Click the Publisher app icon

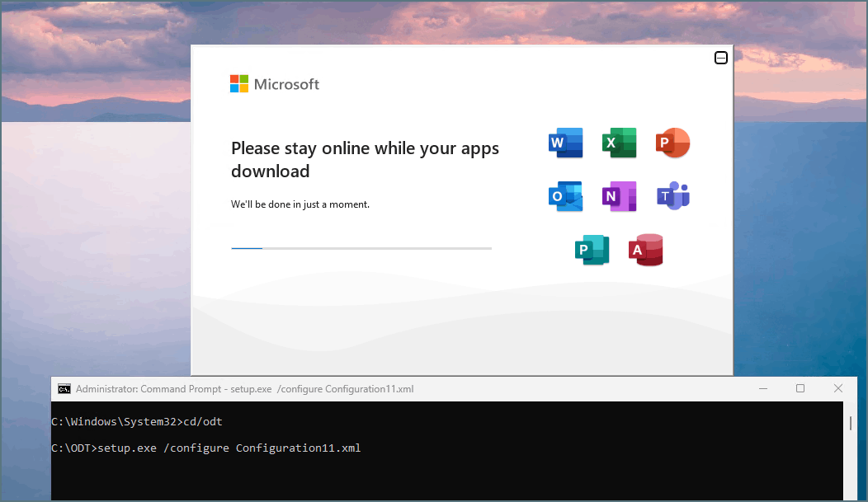click(x=592, y=250)
